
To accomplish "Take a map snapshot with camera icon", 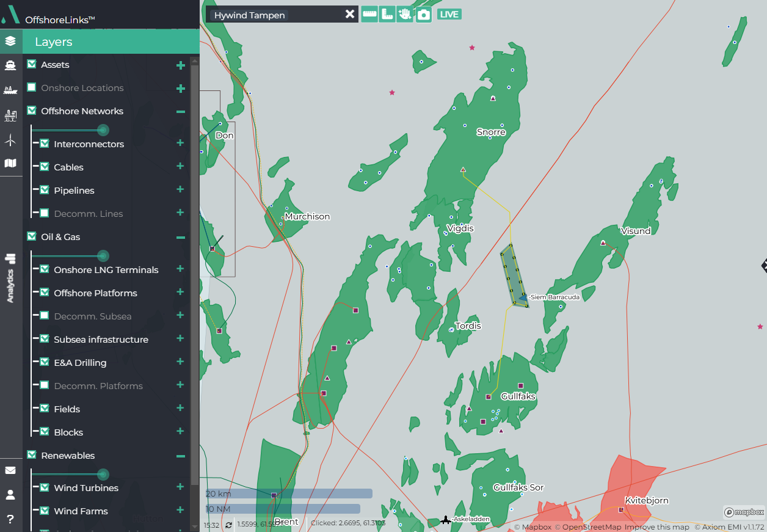I will [x=424, y=15].
